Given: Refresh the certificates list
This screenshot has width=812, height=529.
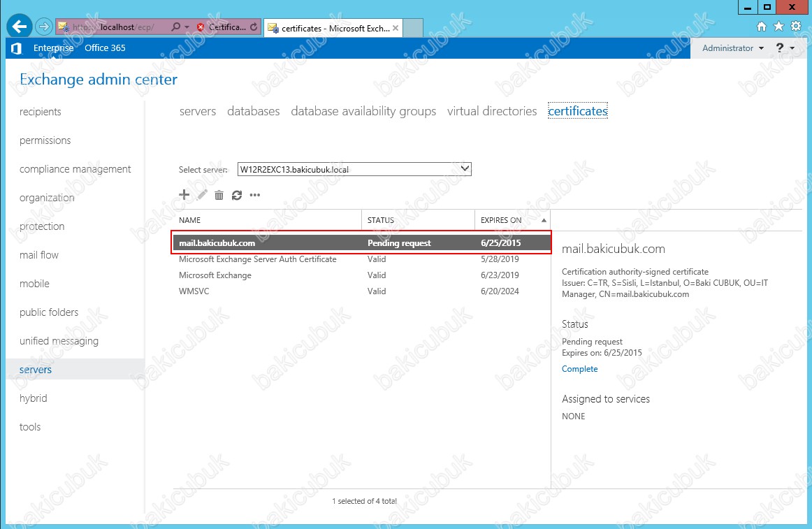Looking at the screenshot, I should coord(237,195).
